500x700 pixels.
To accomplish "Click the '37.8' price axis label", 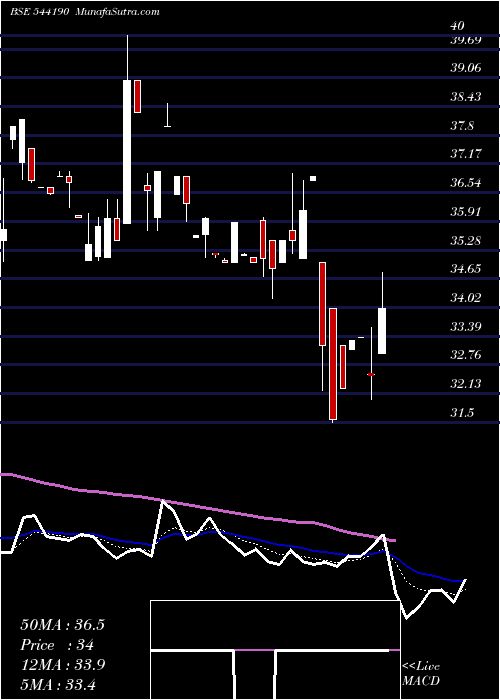I will (462, 125).
